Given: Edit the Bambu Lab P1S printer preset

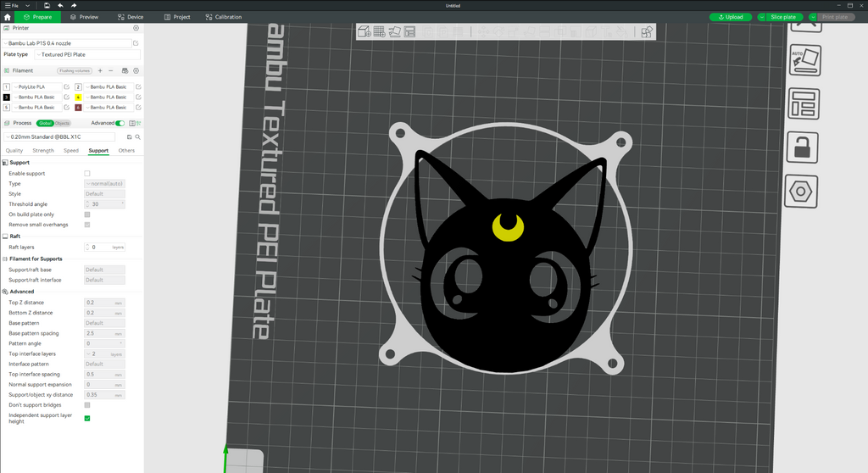Looking at the screenshot, I should tap(136, 43).
